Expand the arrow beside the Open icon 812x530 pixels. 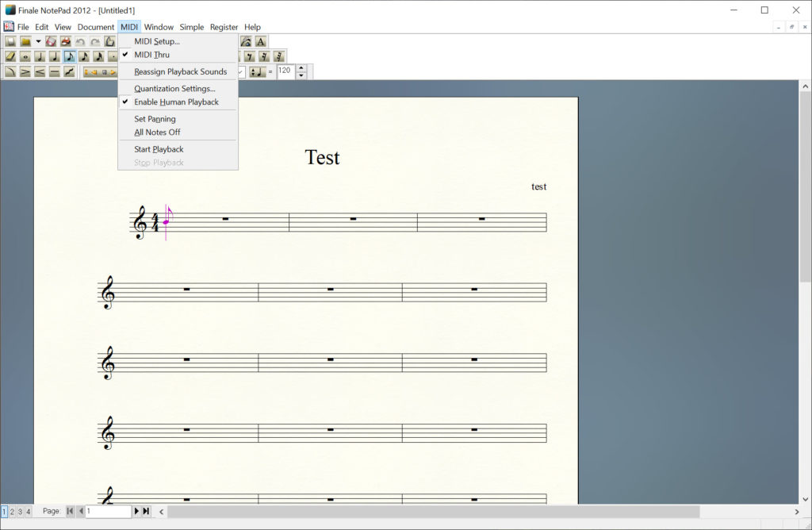click(x=38, y=41)
